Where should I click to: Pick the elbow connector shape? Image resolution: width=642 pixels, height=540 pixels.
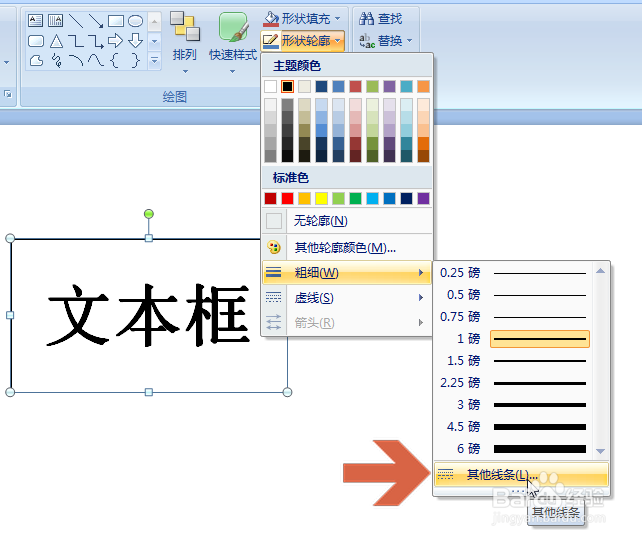pos(76,41)
